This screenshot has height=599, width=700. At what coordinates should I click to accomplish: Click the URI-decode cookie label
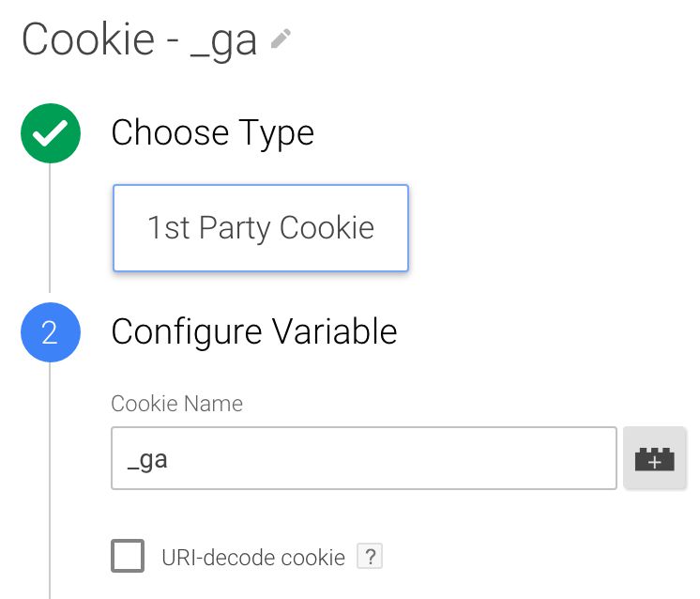click(x=253, y=558)
